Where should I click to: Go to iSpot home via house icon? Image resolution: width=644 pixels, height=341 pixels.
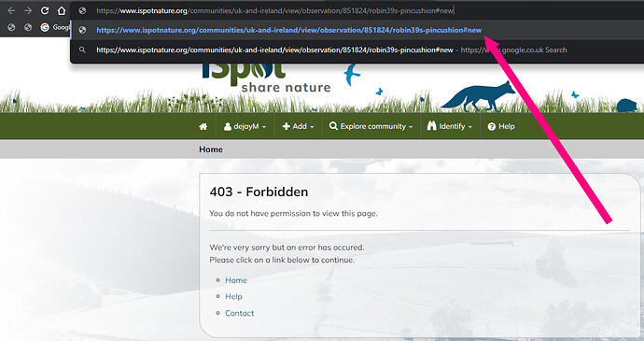(203, 127)
